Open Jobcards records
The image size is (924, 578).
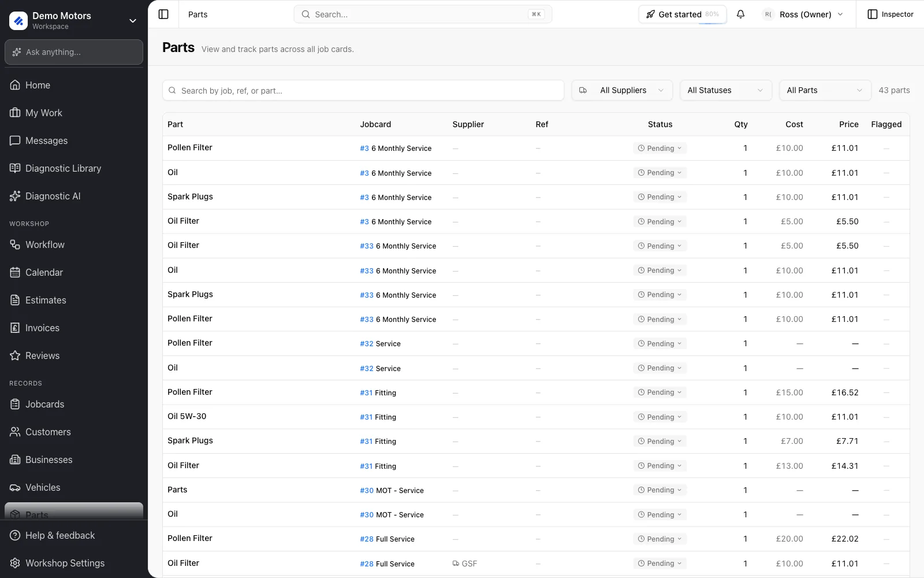coord(74,404)
